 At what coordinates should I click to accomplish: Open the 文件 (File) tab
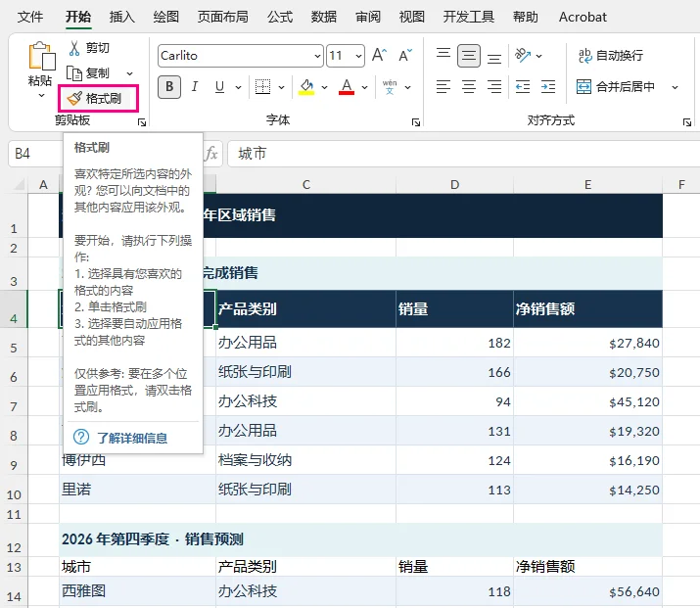(x=30, y=17)
